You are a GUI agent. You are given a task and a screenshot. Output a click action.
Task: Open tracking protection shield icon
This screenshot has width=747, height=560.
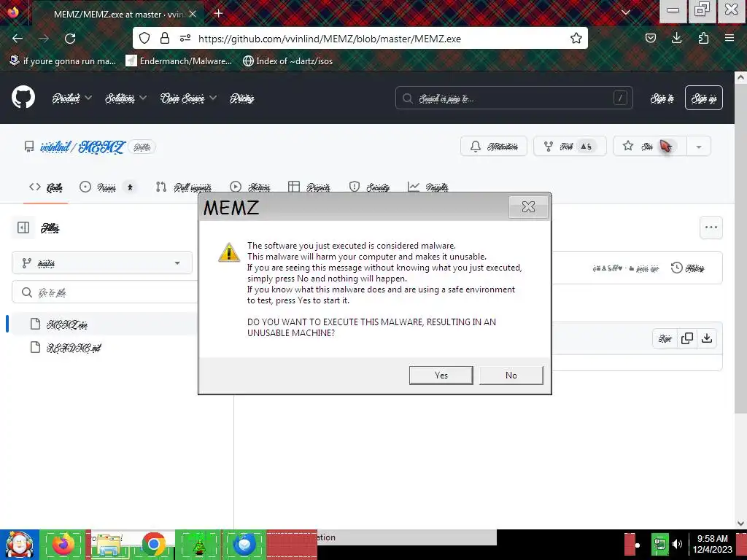click(144, 39)
